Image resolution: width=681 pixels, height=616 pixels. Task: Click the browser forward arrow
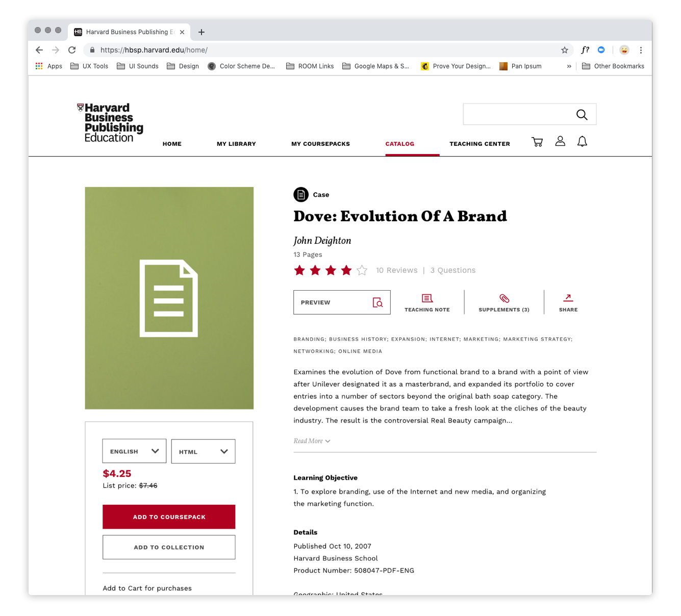pos(56,50)
